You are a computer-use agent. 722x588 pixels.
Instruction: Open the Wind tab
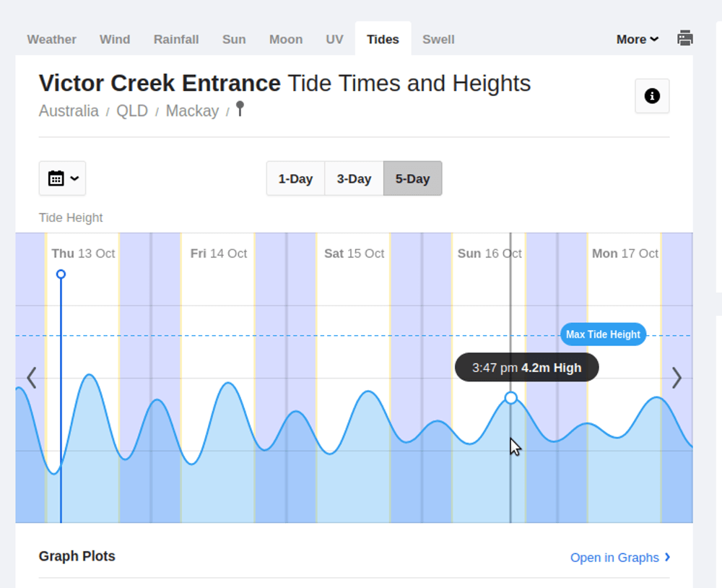pos(115,40)
